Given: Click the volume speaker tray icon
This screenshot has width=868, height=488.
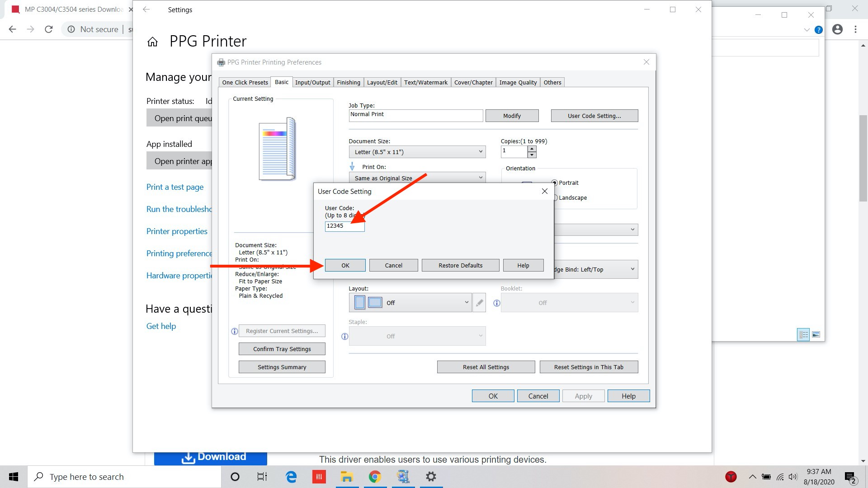Looking at the screenshot, I should (x=793, y=477).
